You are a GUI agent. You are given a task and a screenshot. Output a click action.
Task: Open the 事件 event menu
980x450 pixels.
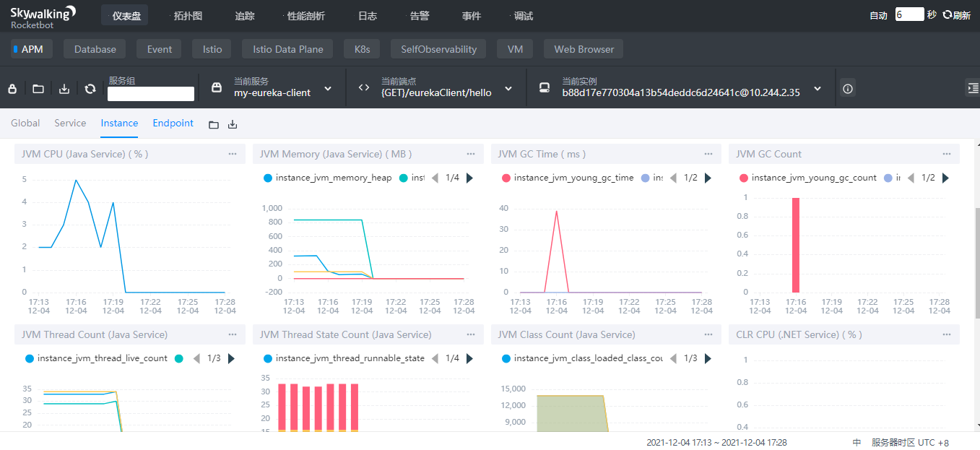coord(472,16)
